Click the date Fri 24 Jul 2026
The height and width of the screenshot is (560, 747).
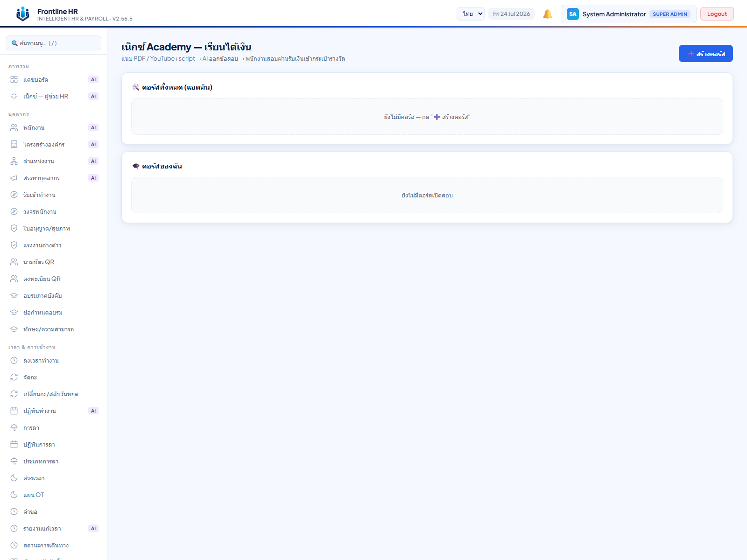[512, 14]
